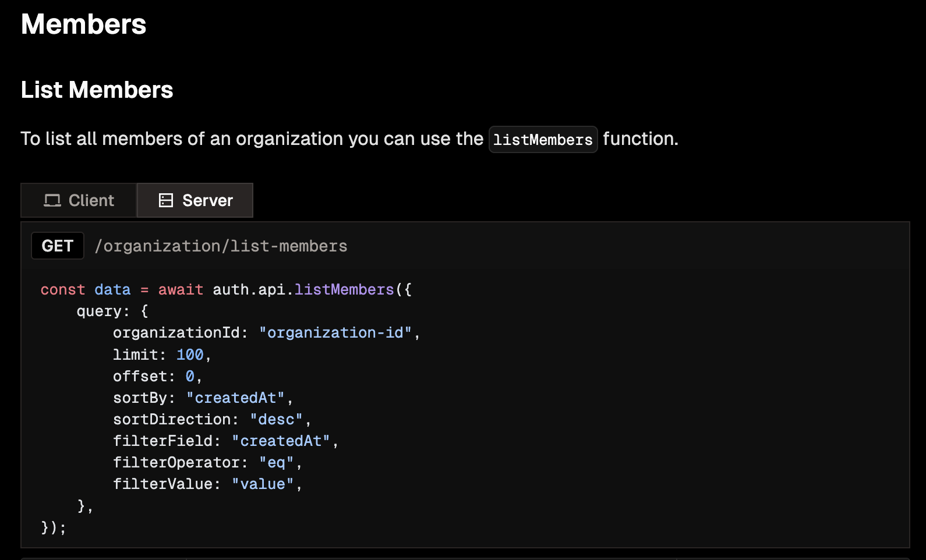
Task: Click the server icon on Server tab
Action: pyautogui.click(x=166, y=201)
